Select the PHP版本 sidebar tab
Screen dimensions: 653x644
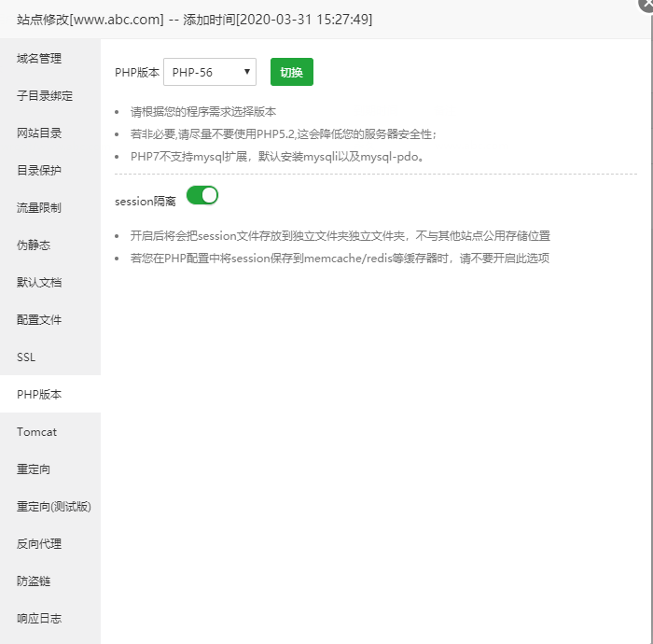pyautogui.click(x=50, y=394)
